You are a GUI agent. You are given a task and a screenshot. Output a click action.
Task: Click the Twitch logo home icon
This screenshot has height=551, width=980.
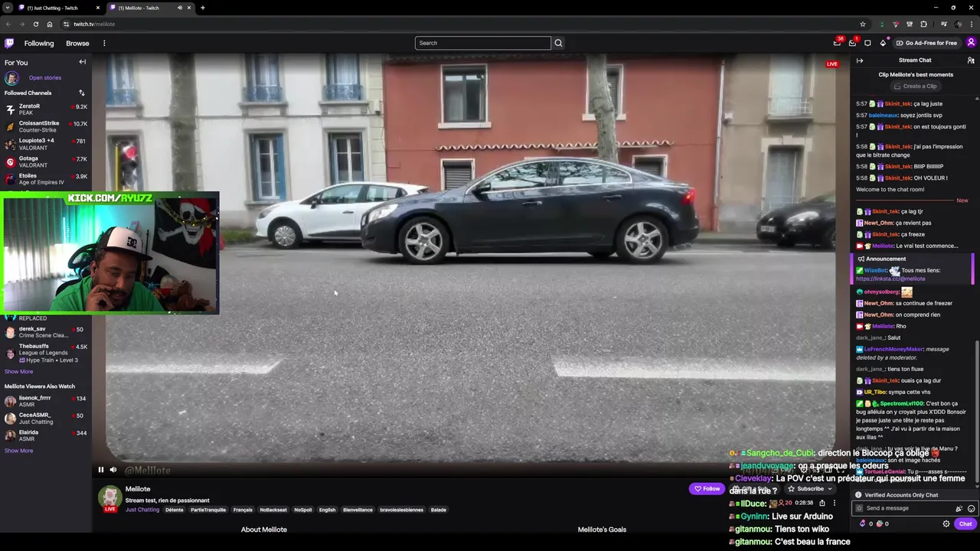pyautogui.click(x=9, y=43)
